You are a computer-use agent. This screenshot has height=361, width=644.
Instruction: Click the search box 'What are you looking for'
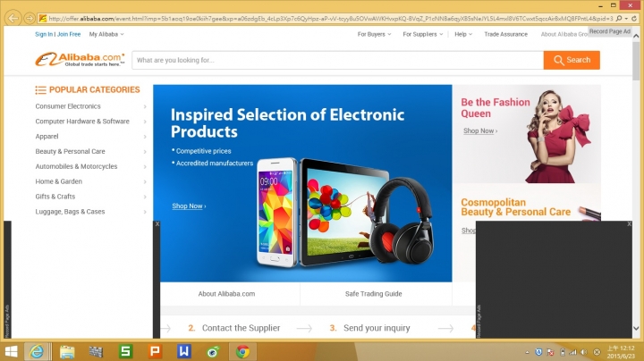[x=337, y=60]
